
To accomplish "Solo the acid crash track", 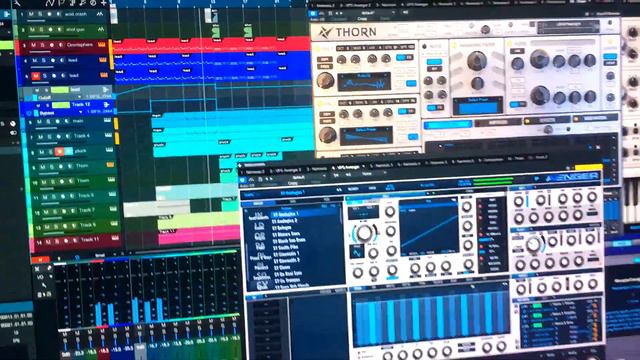I will coord(40,14).
